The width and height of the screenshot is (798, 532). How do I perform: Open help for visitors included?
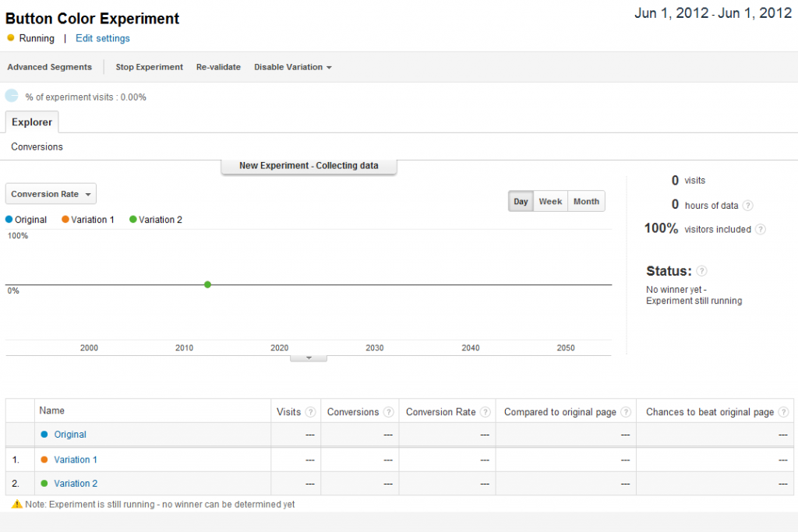click(761, 229)
